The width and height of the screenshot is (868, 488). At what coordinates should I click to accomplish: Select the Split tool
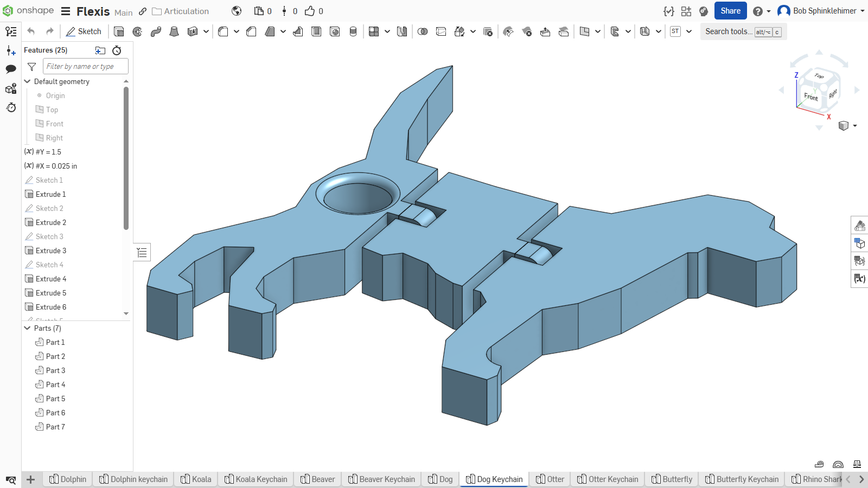[x=441, y=31]
